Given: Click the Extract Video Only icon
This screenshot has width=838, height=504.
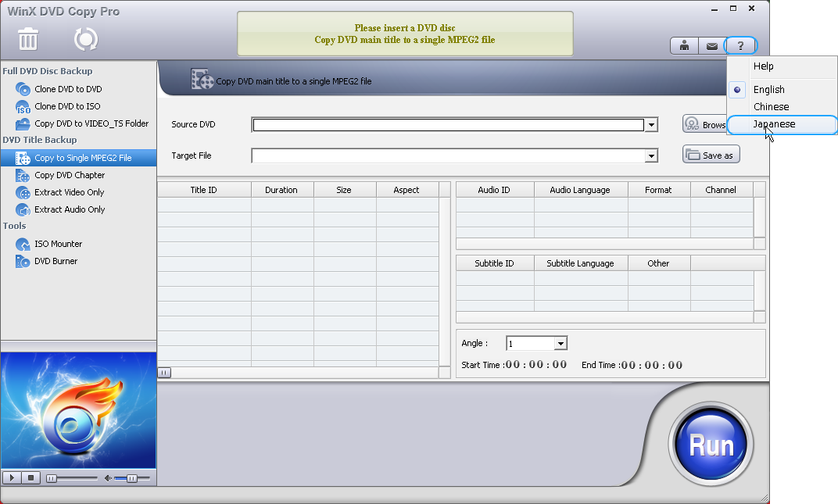Looking at the screenshot, I should click(x=23, y=192).
